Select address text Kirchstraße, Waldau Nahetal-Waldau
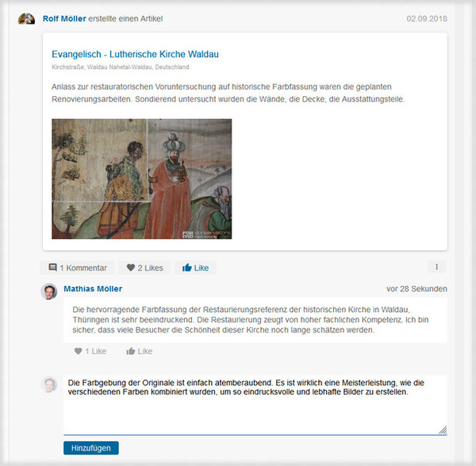This screenshot has width=476, height=466. click(121, 67)
